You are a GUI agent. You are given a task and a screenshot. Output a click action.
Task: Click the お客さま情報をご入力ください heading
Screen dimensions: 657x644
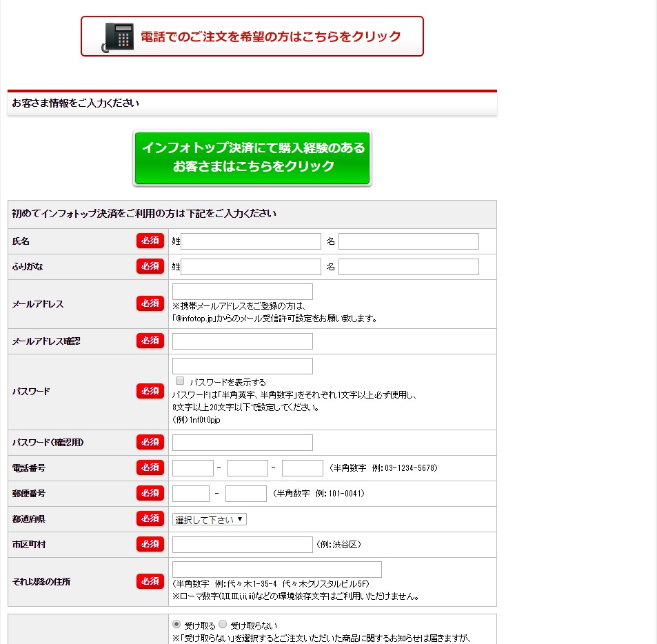[75, 103]
